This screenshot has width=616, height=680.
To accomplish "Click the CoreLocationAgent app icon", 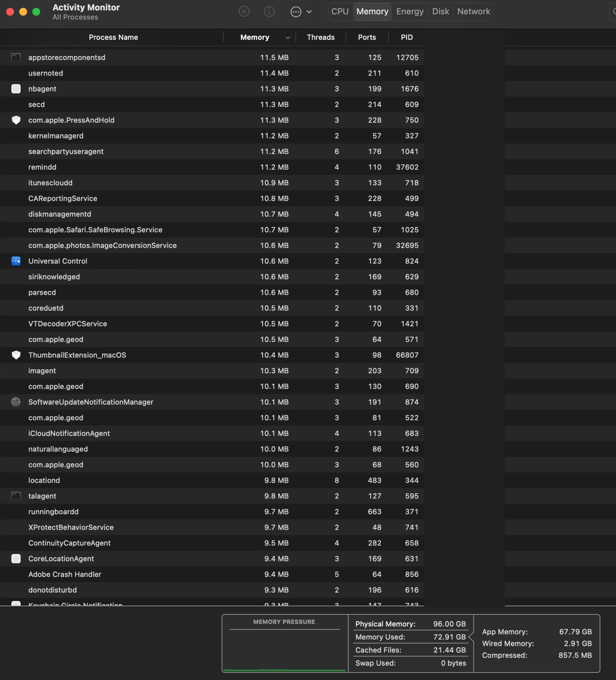I will (x=16, y=559).
